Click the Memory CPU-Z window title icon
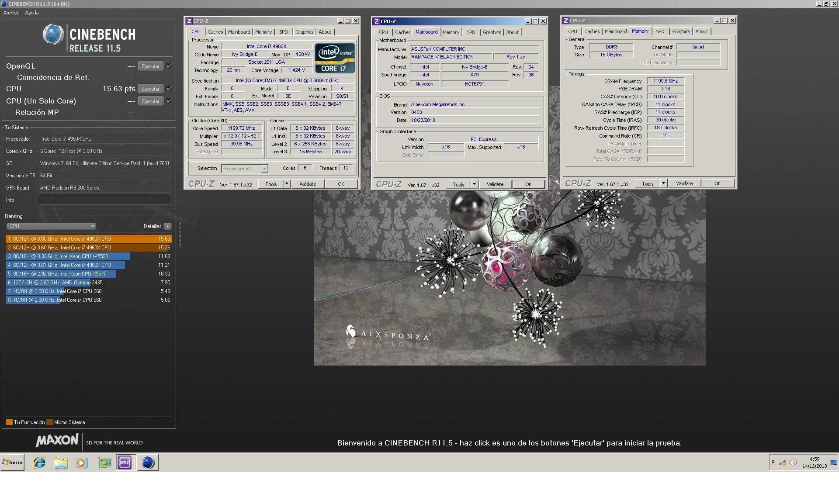The image size is (839, 504). [566, 21]
